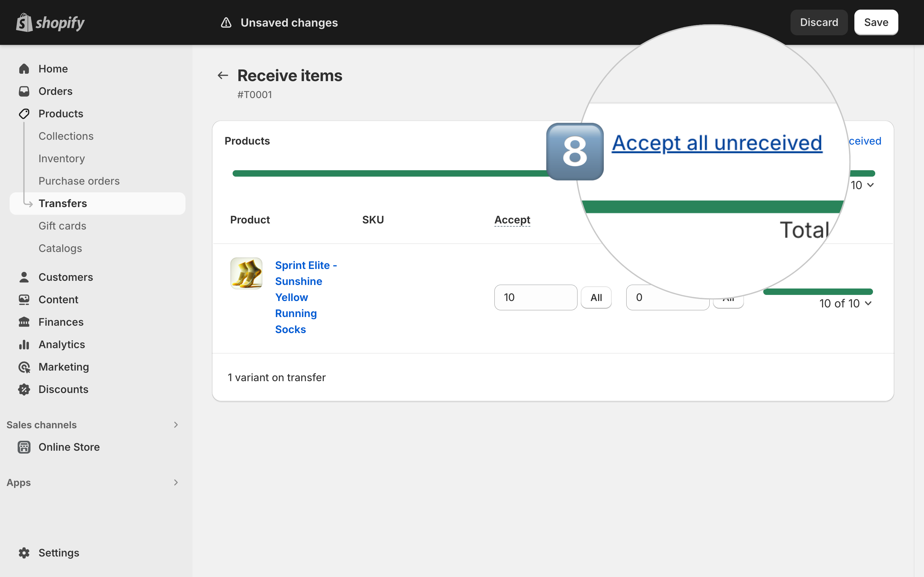Open Sprint Elite Sunshine Yellow Running Socks link

tap(306, 297)
